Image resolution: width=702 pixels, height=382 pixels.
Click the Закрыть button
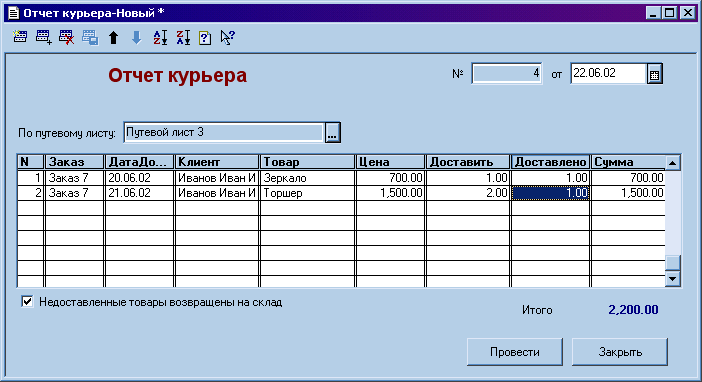pos(620,352)
